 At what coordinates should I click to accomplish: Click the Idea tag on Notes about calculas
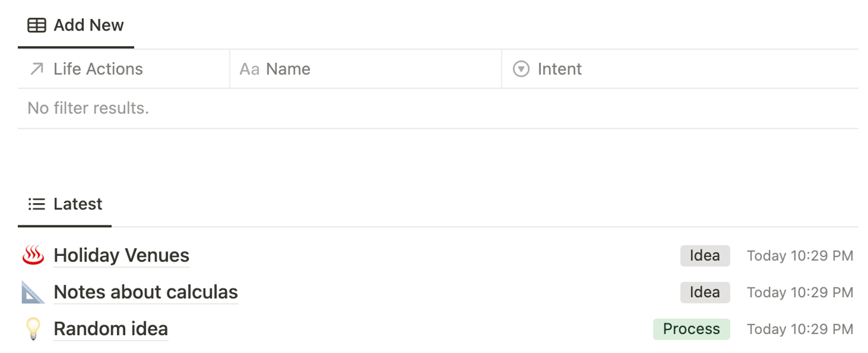[x=705, y=293]
